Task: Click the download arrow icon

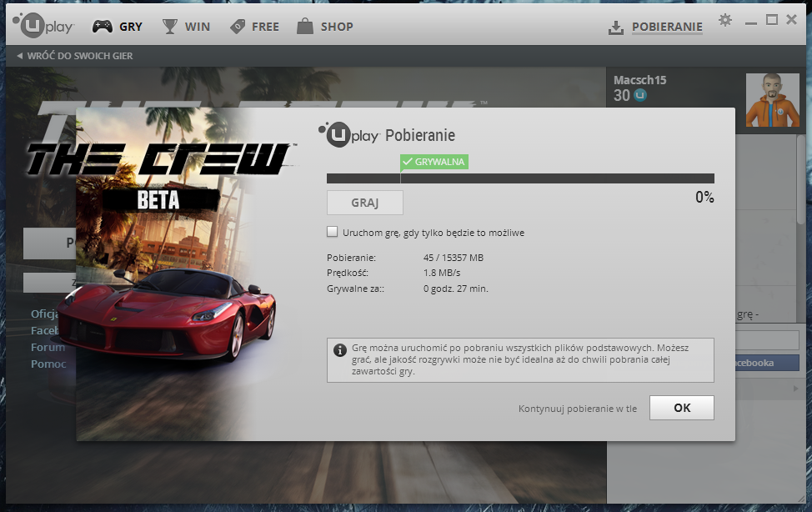Action: (x=616, y=28)
